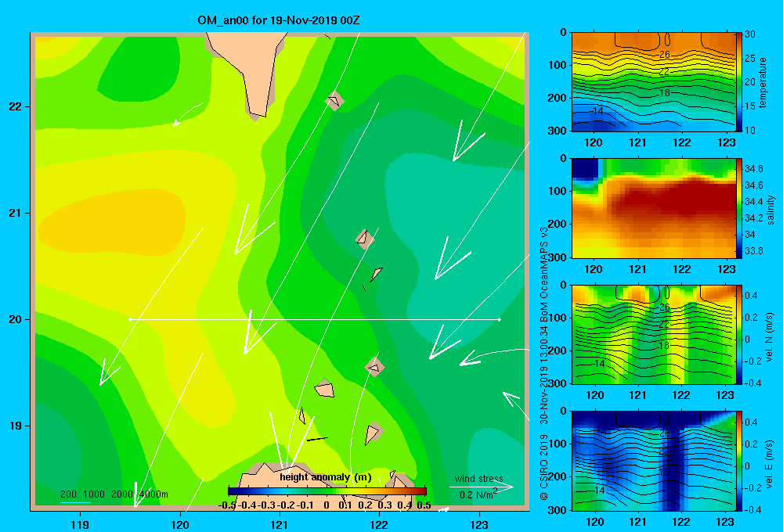This screenshot has height=532, width=783.
Task: Click the 'BoM OceanMAPS v3' text
Action: pos(544,275)
